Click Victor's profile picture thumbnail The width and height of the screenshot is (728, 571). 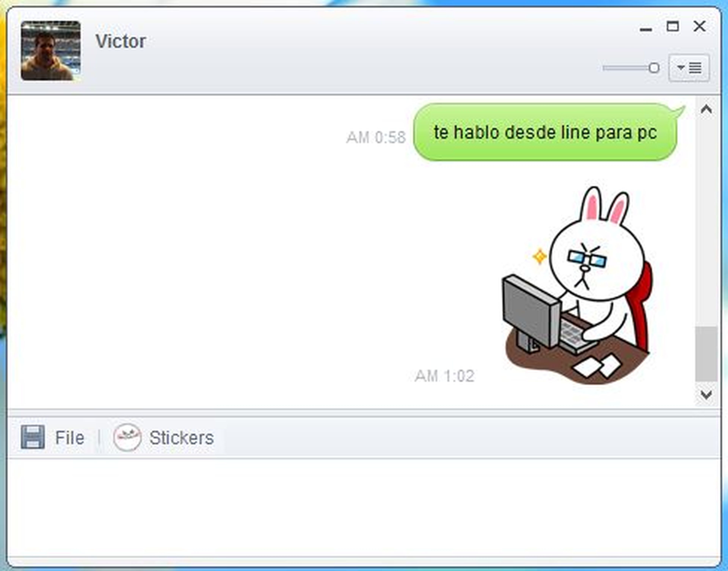pos(50,50)
